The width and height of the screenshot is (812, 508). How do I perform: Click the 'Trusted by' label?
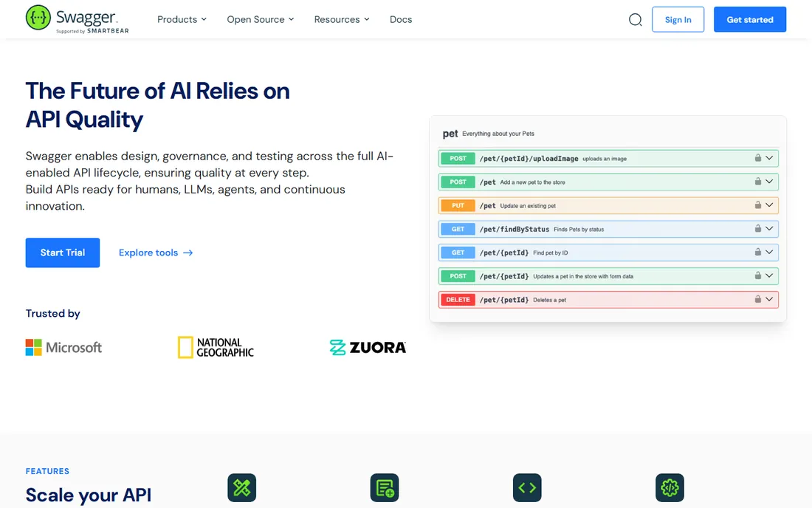(x=53, y=313)
